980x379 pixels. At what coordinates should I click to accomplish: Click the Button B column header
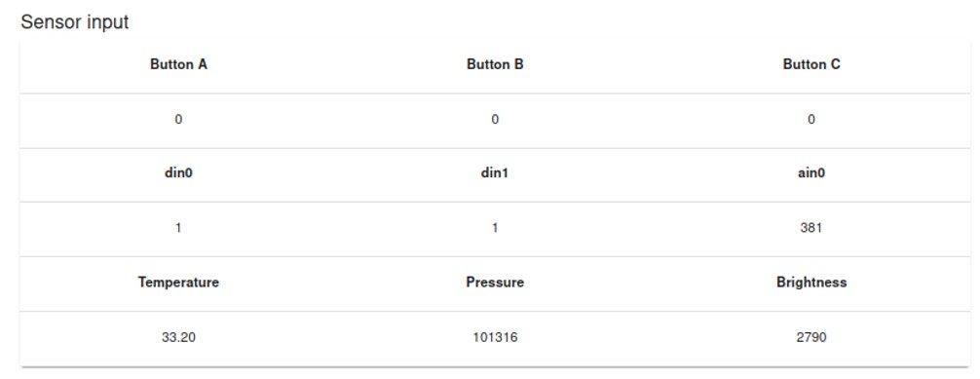coord(495,64)
